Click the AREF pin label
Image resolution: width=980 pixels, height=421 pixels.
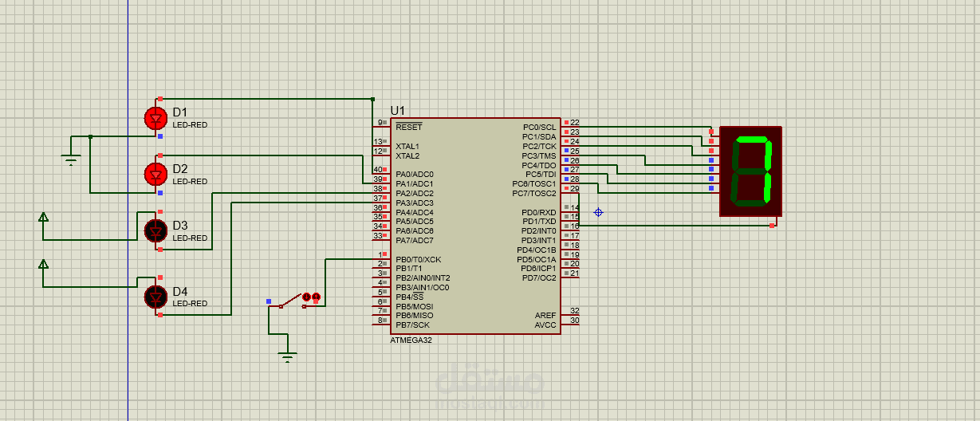pyautogui.click(x=545, y=316)
